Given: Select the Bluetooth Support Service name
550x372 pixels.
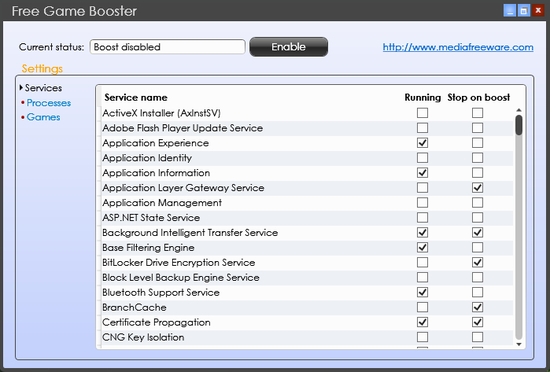Looking at the screenshot, I should click(161, 292).
